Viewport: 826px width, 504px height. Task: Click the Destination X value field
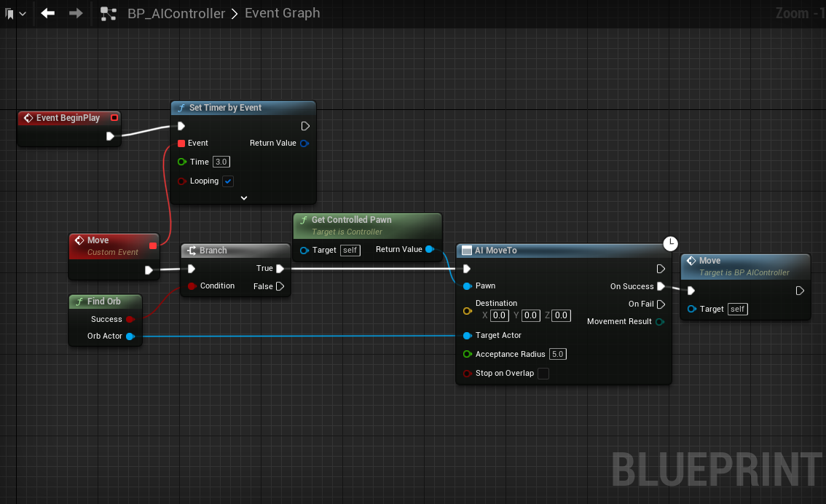click(x=499, y=315)
